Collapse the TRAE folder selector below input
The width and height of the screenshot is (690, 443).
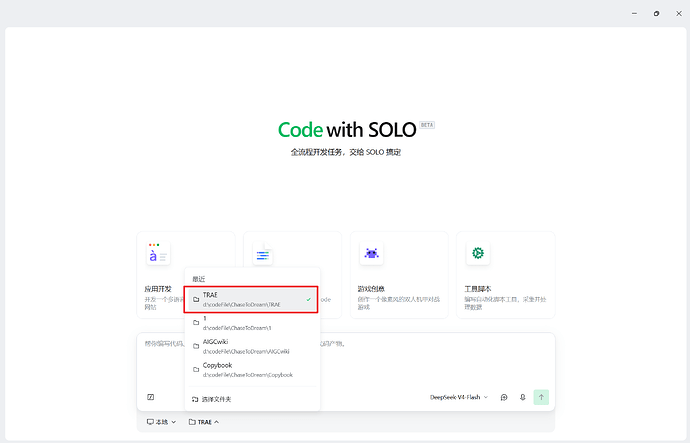click(204, 422)
